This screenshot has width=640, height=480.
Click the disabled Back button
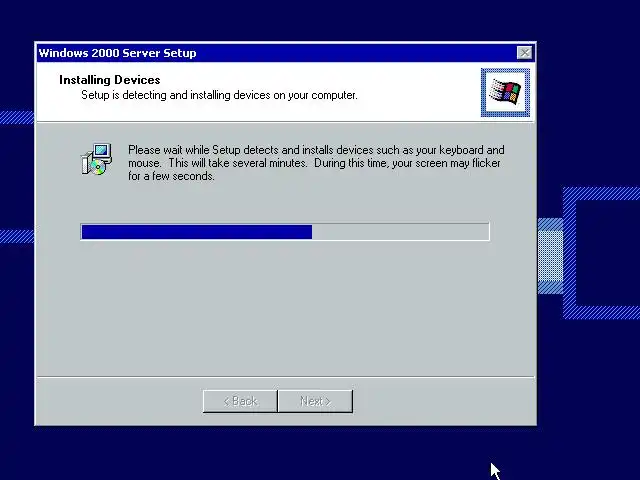240,401
